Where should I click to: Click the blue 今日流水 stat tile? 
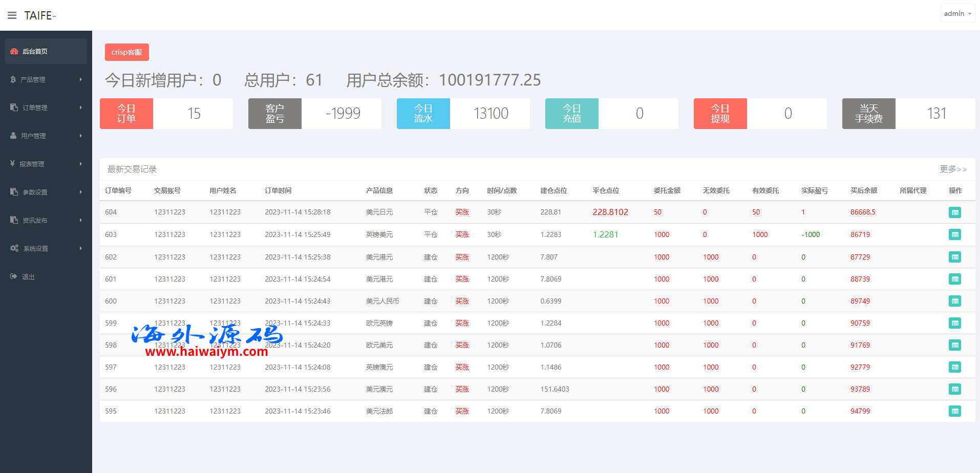click(423, 114)
